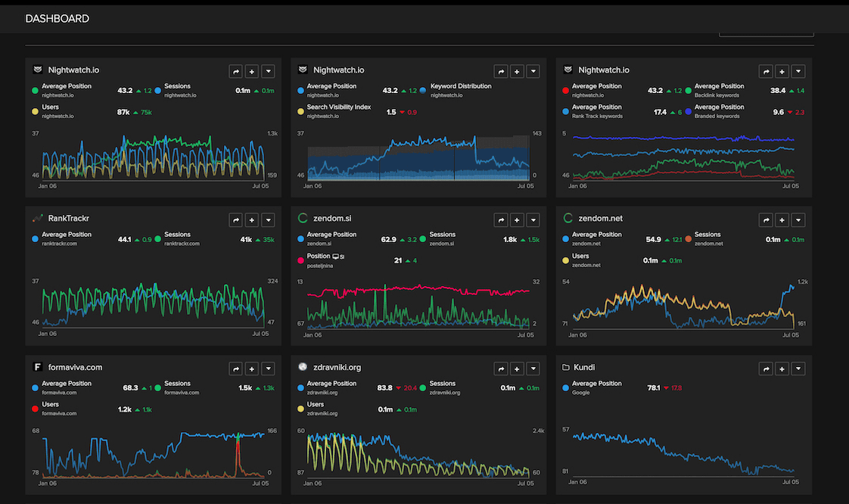
Task: Click the DASHBOARD heading
Action: [x=58, y=17]
